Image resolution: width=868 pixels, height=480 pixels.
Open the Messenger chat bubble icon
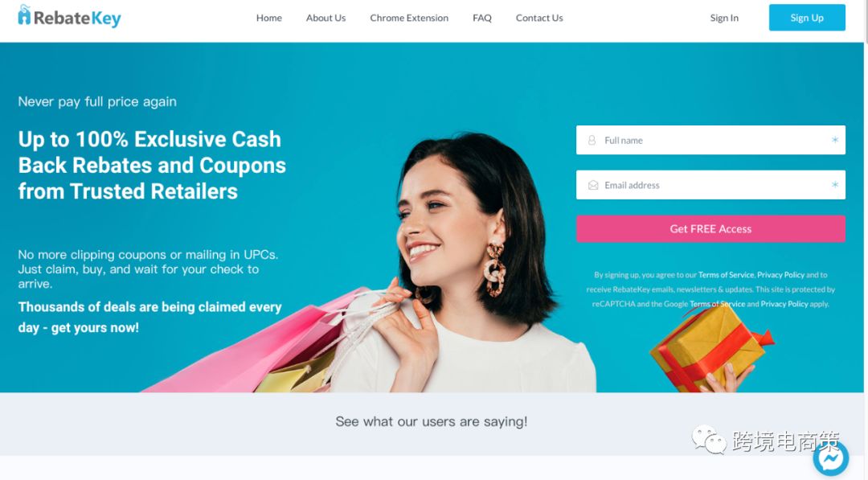(830, 458)
